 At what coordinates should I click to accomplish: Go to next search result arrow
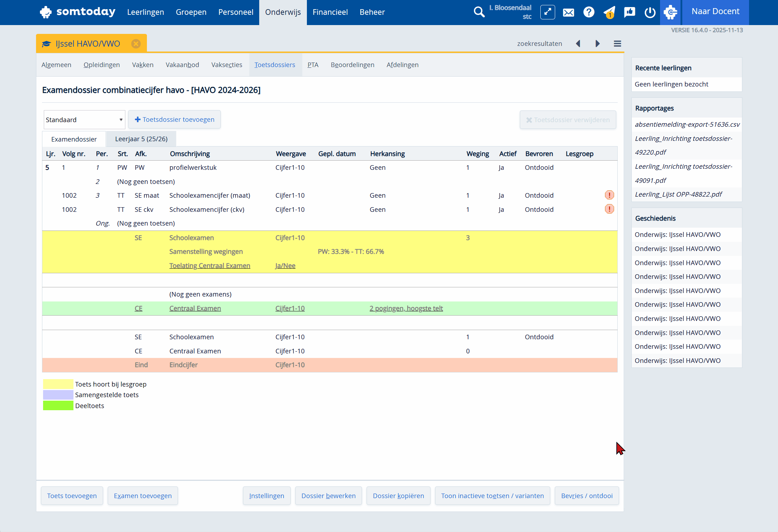pos(598,43)
